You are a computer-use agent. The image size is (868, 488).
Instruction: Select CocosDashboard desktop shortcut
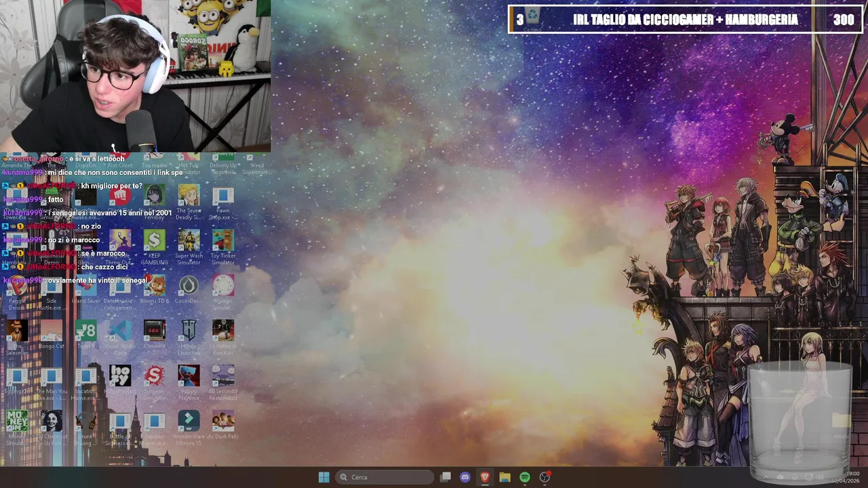pyautogui.click(x=189, y=290)
